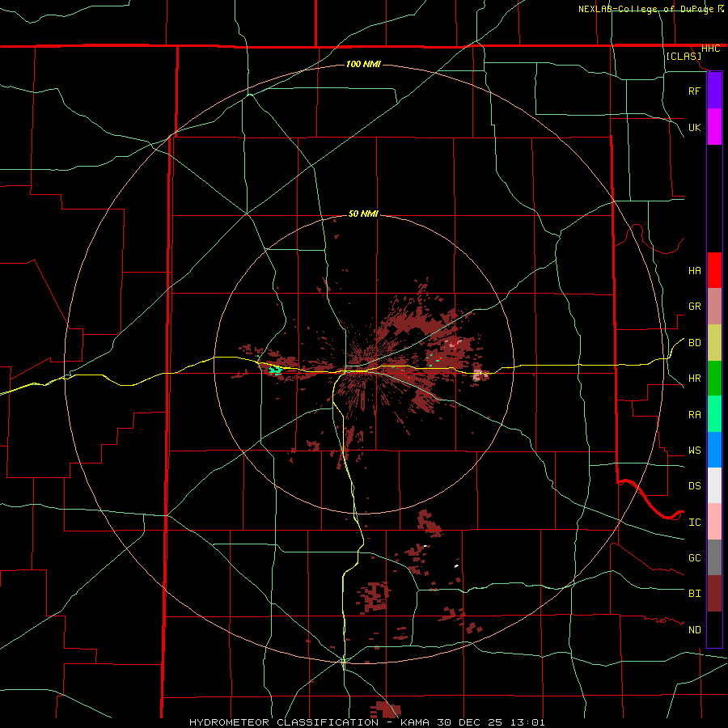Image resolution: width=728 pixels, height=728 pixels.
Task: Click the HHC product code label
Action: click(x=710, y=49)
